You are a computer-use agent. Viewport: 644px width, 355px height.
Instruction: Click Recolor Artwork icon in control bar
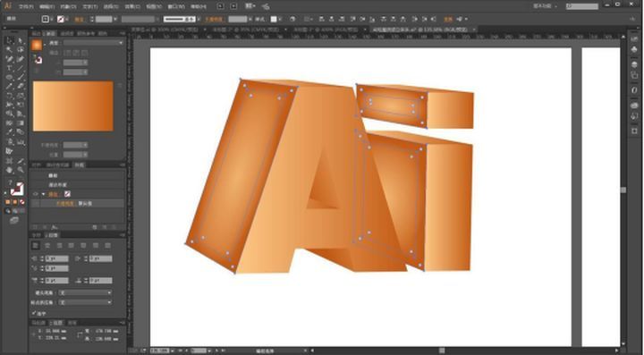click(292, 19)
